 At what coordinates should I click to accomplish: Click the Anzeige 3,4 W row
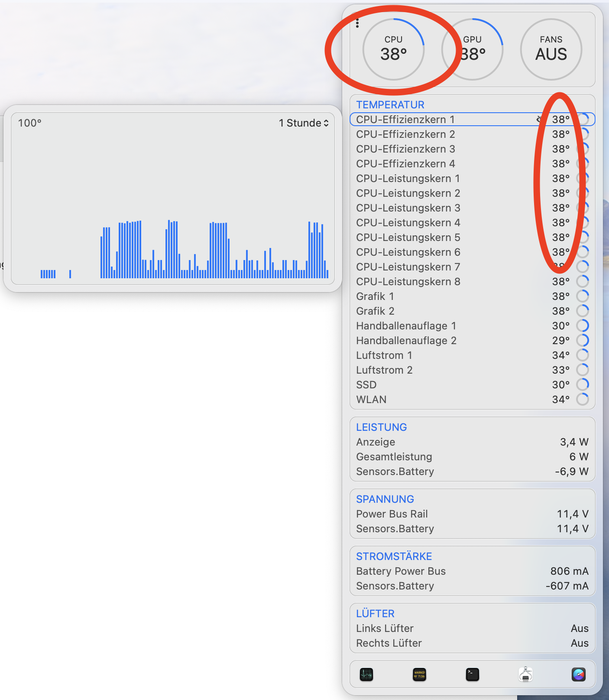472,442
